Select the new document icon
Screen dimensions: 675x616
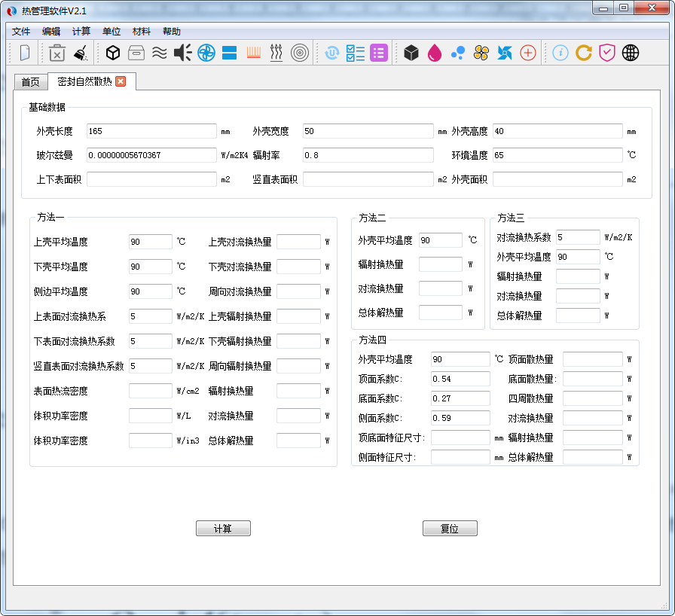click(x=24, y=53)
